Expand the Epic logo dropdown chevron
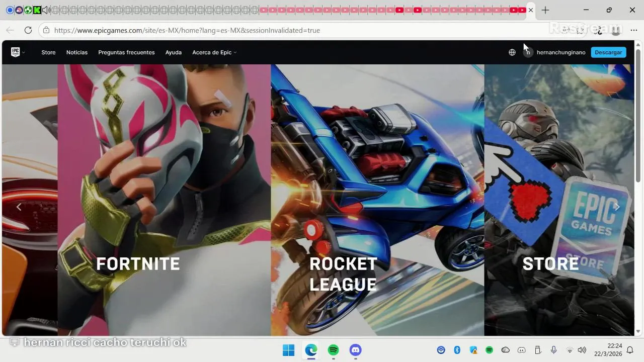This screenshot has width=644, height=362. [24, 53]
